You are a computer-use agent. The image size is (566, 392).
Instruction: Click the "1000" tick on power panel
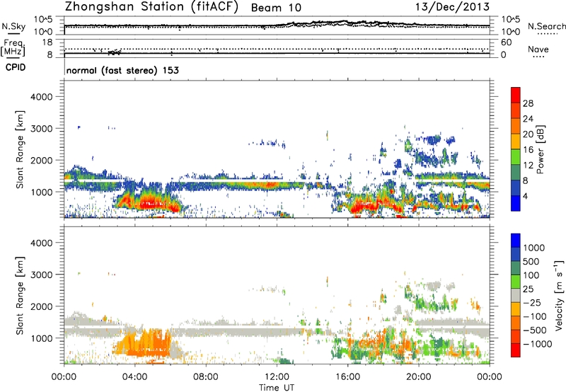point(42,192)
